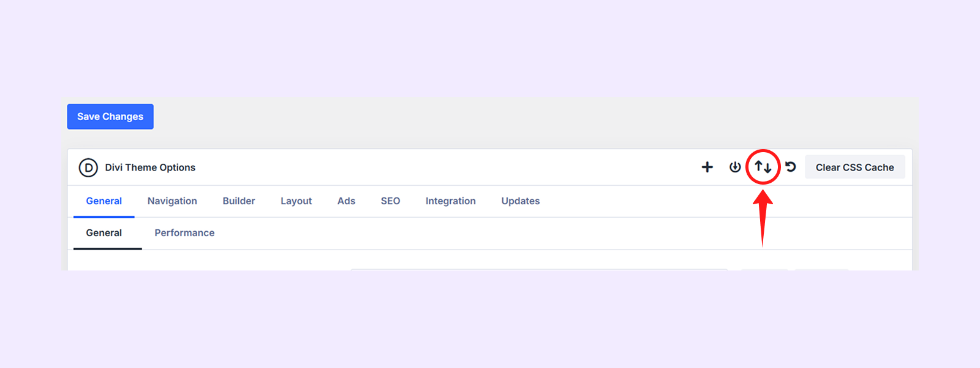
Task: Click the Save Changes button
Action: pos(110,117)
